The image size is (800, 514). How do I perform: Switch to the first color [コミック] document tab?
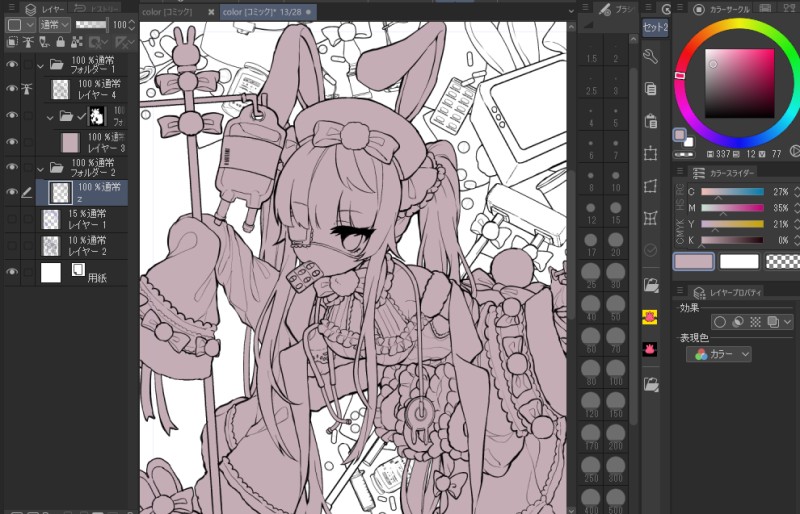tap(167, 12)
